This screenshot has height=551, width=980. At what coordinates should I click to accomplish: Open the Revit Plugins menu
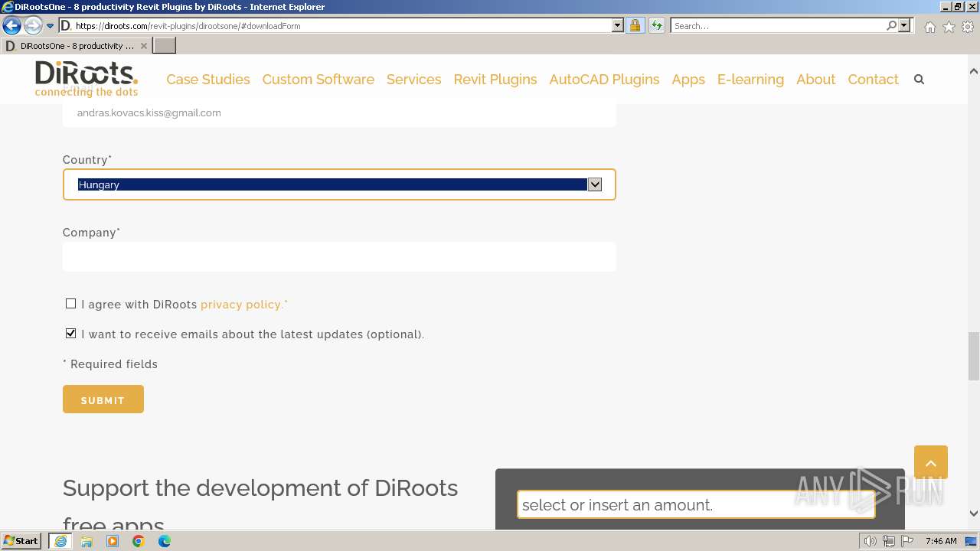[x=495, y=80]
